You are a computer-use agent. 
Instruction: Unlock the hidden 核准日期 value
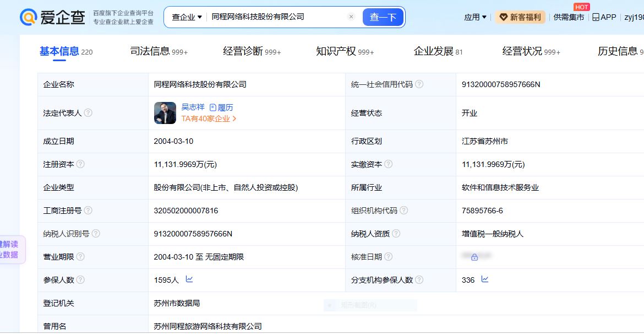click(x=474, y=257)
